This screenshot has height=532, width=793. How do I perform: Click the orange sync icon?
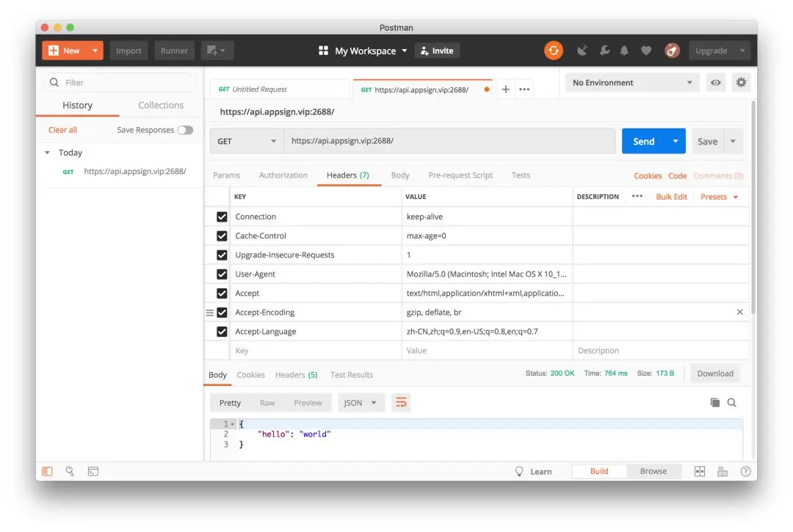coord(554,51)
